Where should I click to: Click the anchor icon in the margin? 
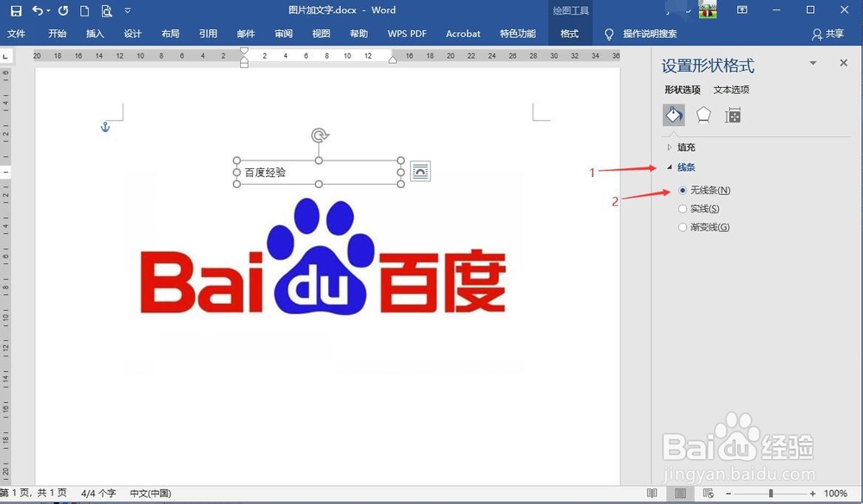[105, 127]
